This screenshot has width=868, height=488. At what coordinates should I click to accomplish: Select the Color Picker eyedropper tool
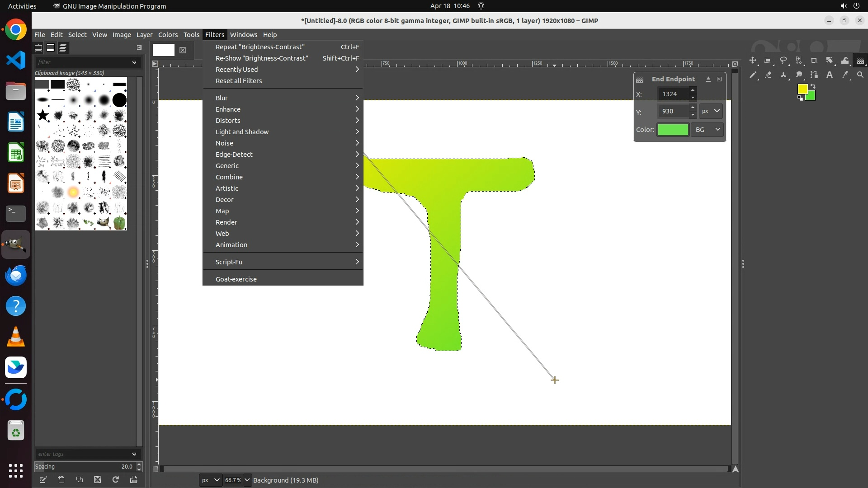click(844, 75)
